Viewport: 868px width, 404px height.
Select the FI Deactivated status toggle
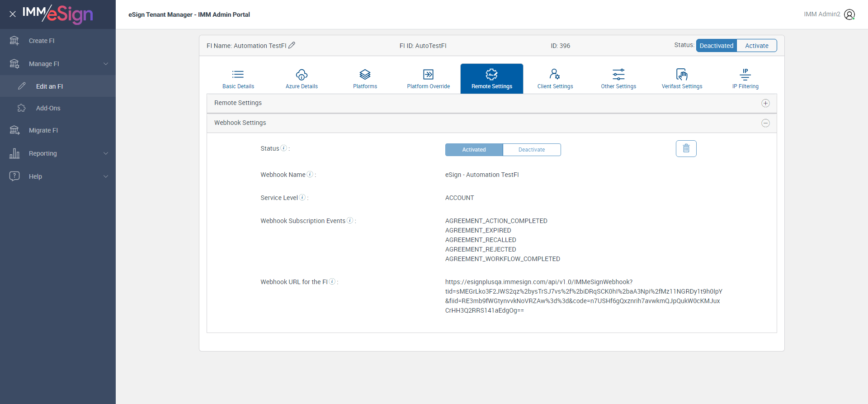(x=717, y=46)
